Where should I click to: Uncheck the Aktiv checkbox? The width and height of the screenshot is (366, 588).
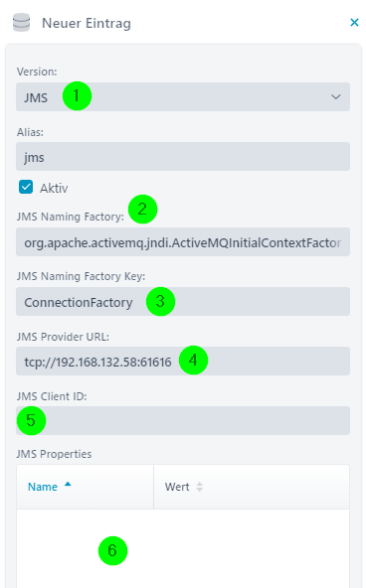tap(26, 187)
